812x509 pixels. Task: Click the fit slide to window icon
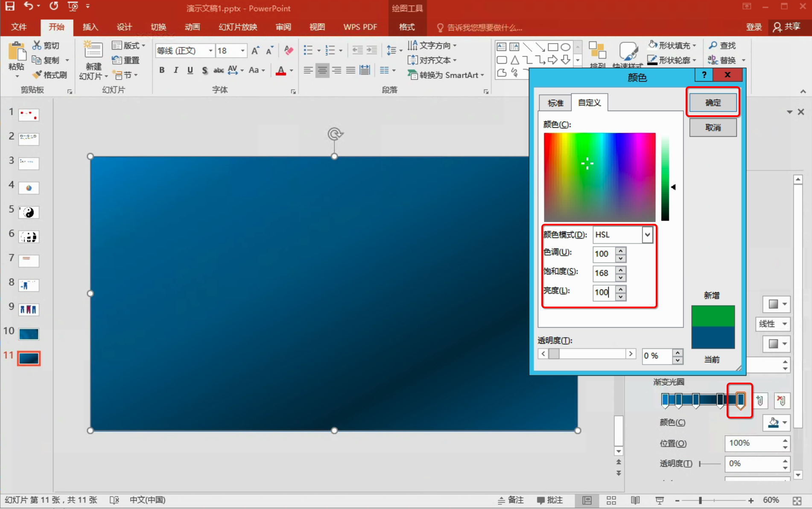tap(797, 500)
